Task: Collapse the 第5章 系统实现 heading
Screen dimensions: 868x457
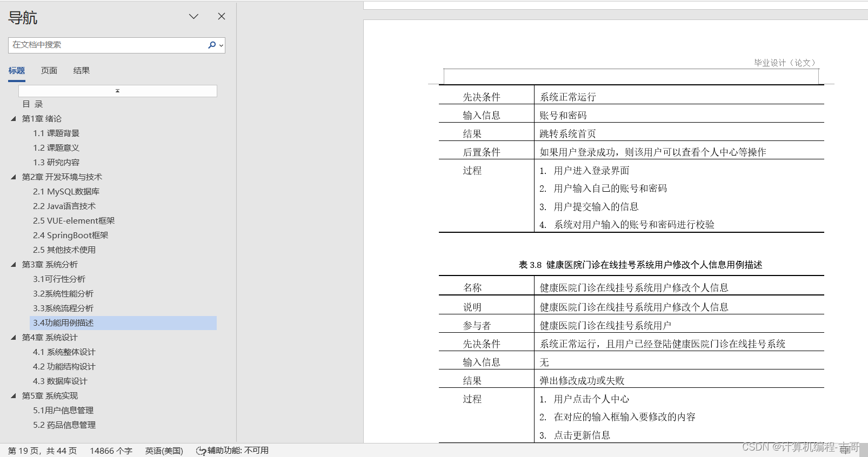Action: (14, 396)
